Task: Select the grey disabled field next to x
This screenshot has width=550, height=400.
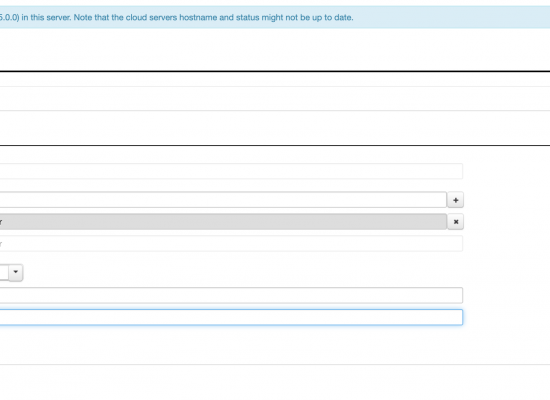Action: (x=223, y=222)
